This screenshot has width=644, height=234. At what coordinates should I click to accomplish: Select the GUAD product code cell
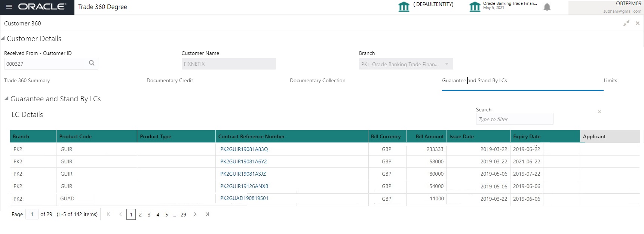96,198
